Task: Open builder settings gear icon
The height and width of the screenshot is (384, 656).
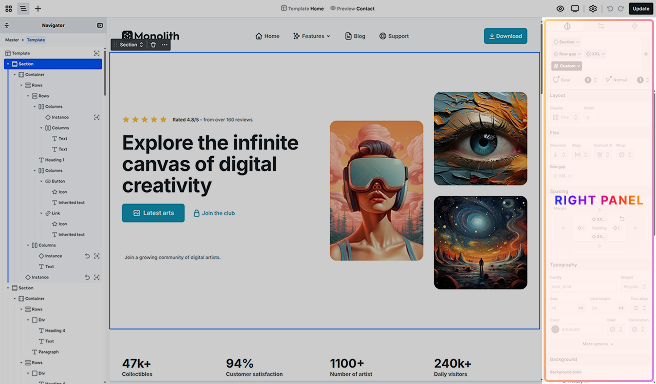Action: (x=593, y=8)
